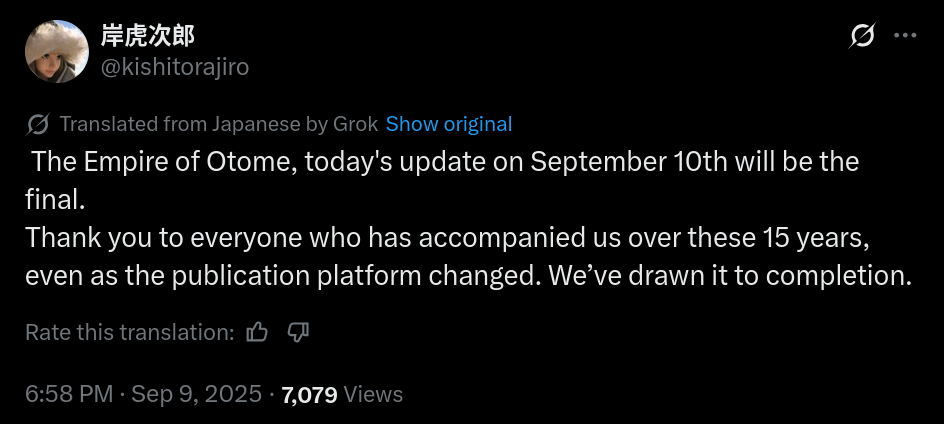Click the small Grok logo beside the translation notice

pos(38,124)
